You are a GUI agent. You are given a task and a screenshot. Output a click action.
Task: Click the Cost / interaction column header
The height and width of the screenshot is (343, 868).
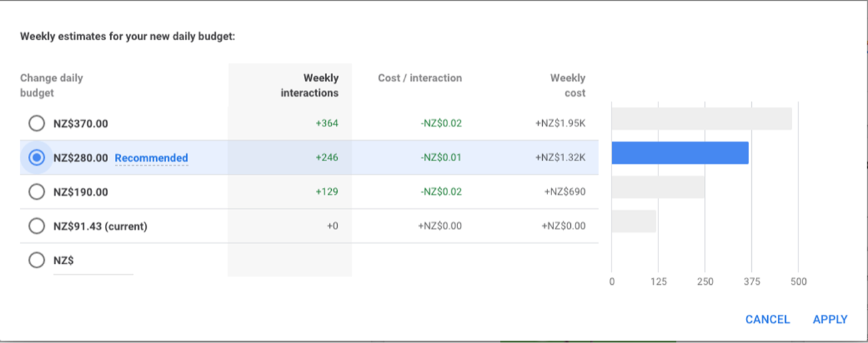point(420,78)
